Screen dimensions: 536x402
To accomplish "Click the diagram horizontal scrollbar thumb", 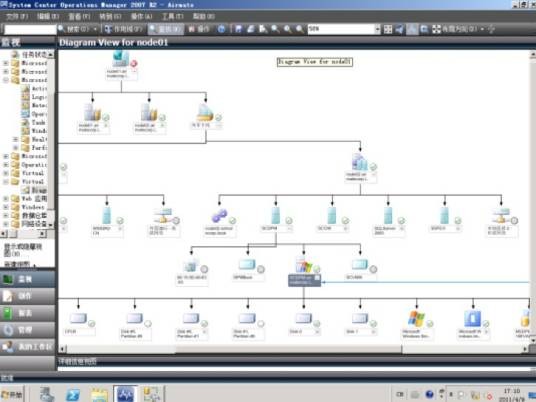I will point(289,349).
